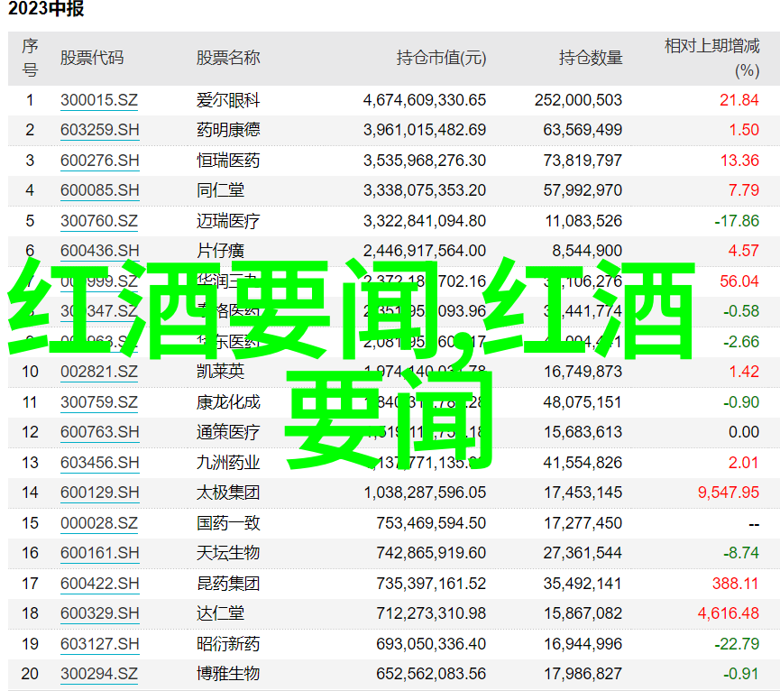Open stock code link 603456.SH

[99, 463]
